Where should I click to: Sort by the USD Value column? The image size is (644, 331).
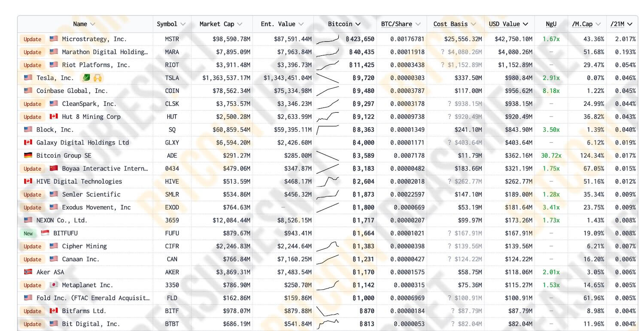(508, 24)
